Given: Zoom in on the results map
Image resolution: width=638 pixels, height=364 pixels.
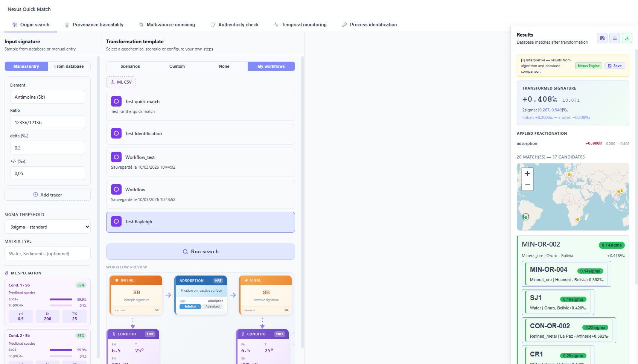Looking at the screenshot, I should [527, 174].
